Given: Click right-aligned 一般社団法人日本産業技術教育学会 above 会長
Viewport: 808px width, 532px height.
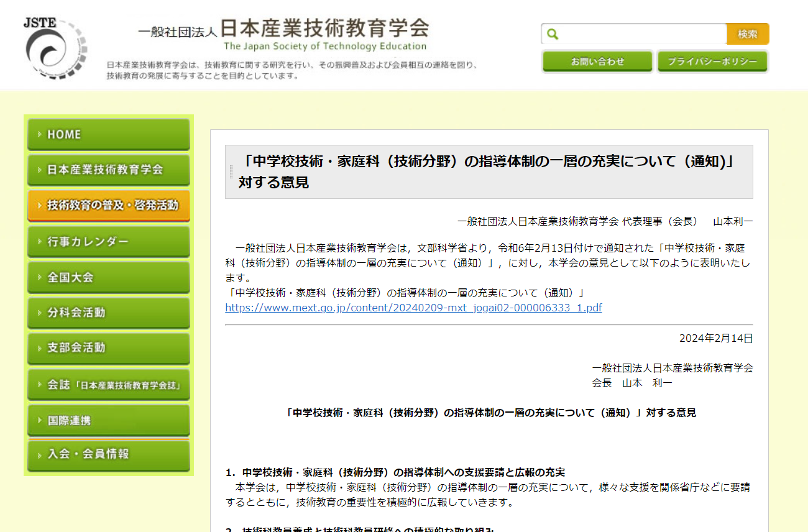Looking at the screenshot, I should click(673, 368).
